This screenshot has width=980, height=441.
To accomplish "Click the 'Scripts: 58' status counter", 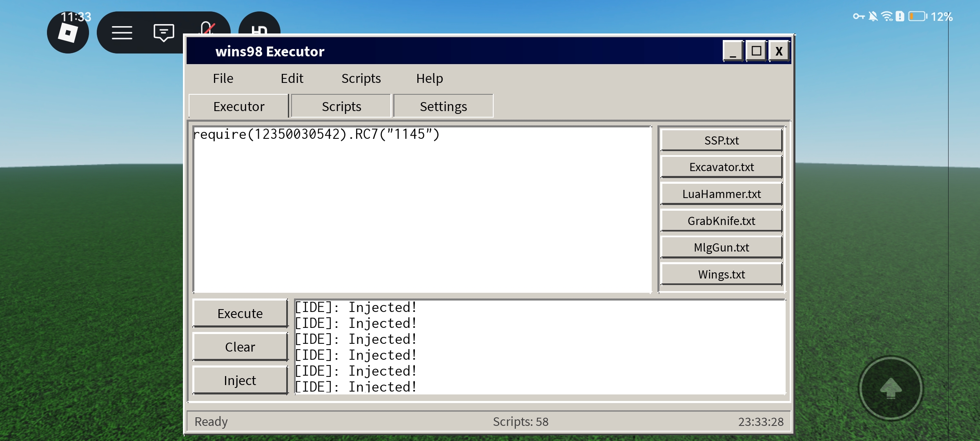I will 521,421.
